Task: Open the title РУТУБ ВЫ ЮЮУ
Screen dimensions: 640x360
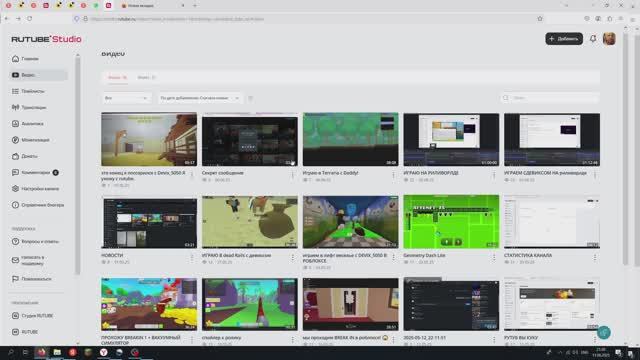Action: click(x=521, y=338)
